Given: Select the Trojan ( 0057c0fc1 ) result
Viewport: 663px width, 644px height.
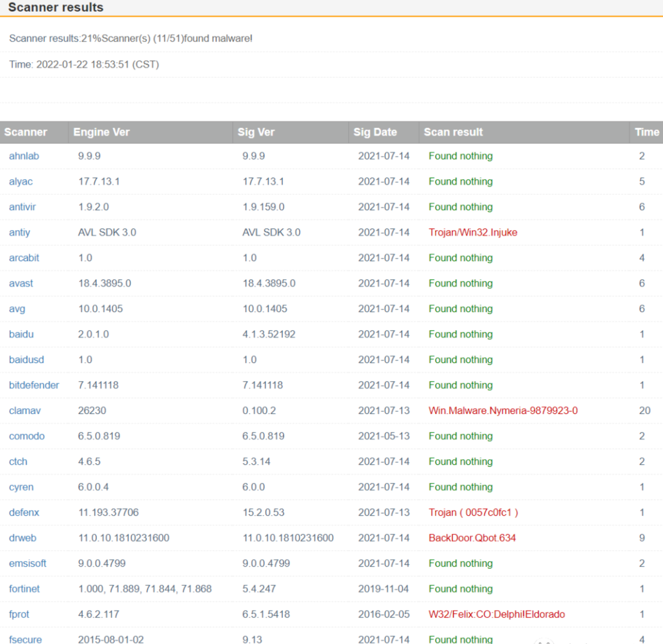Looking at the screenshot, I should pyautogui.click(x=473, y=512).
